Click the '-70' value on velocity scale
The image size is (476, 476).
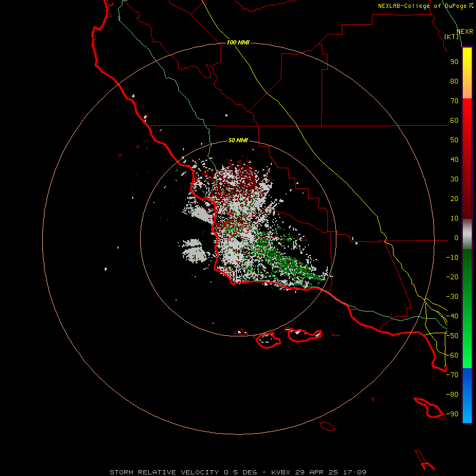pos(452,375)
